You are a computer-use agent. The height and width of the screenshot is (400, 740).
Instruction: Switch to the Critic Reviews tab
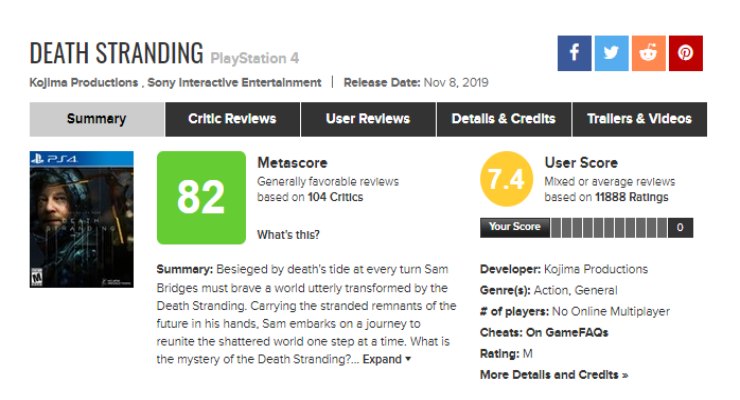click(x=232, y=119)
